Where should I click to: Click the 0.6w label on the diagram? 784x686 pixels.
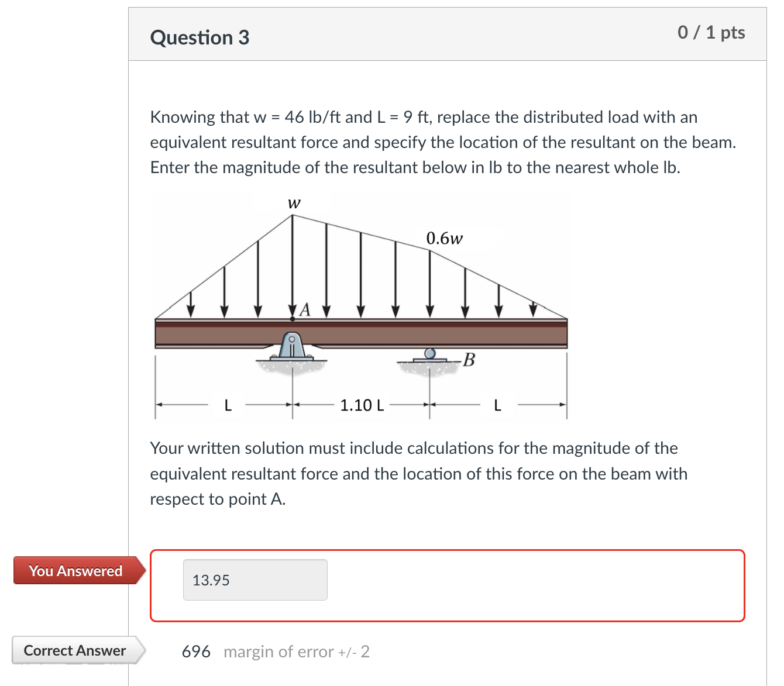[x=445, y=238]
